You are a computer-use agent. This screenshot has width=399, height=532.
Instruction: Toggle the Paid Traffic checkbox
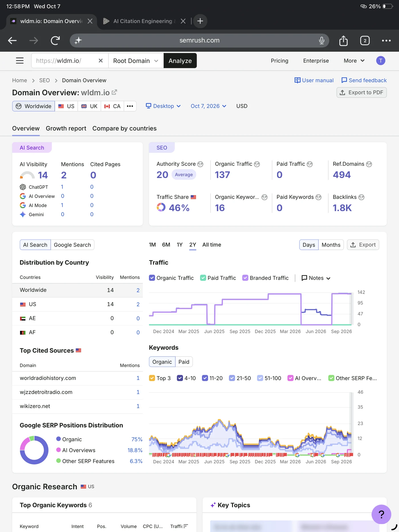pos(203,278)
